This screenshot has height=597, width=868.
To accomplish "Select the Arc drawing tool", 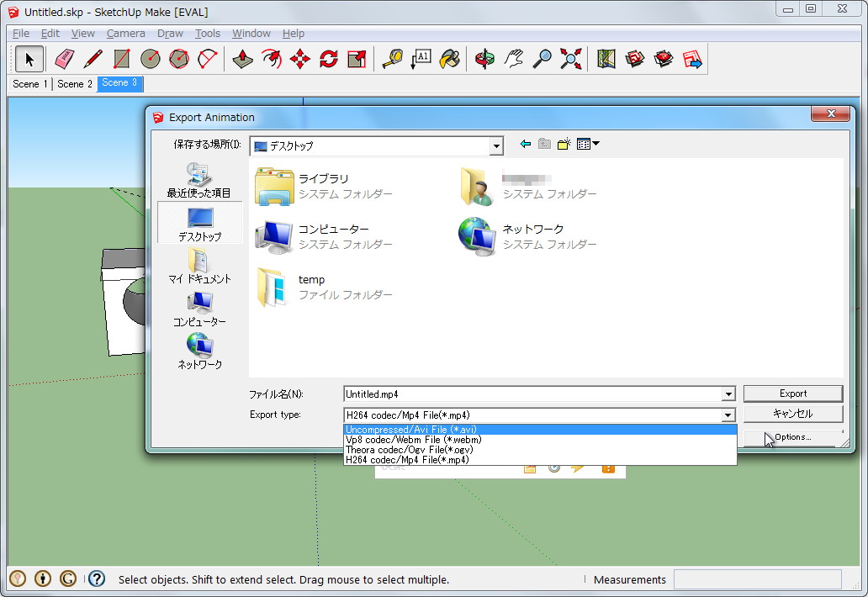I will pyautogui.click(x=207, y=59).
